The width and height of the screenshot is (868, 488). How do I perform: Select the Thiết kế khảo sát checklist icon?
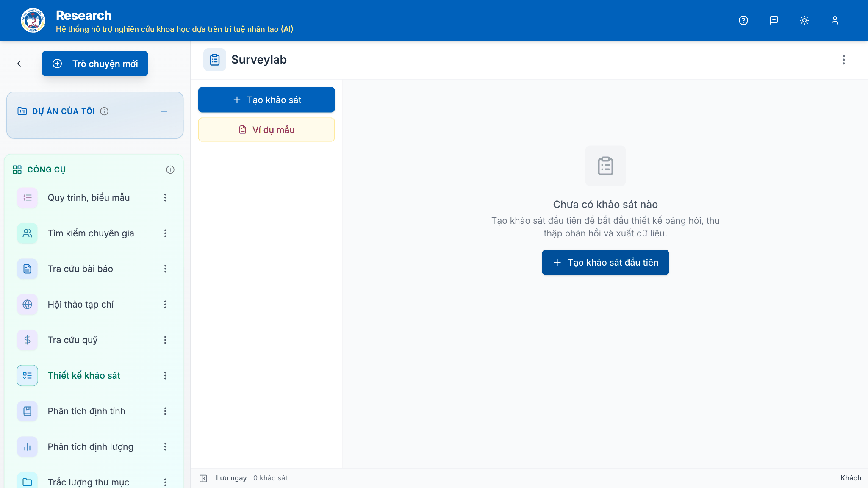point(28,376)
